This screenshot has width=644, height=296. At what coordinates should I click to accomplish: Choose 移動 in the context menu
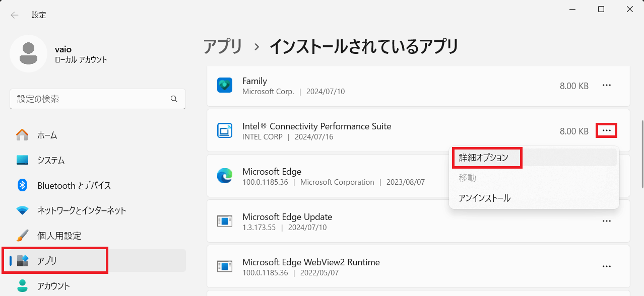[x=534, y=178]
